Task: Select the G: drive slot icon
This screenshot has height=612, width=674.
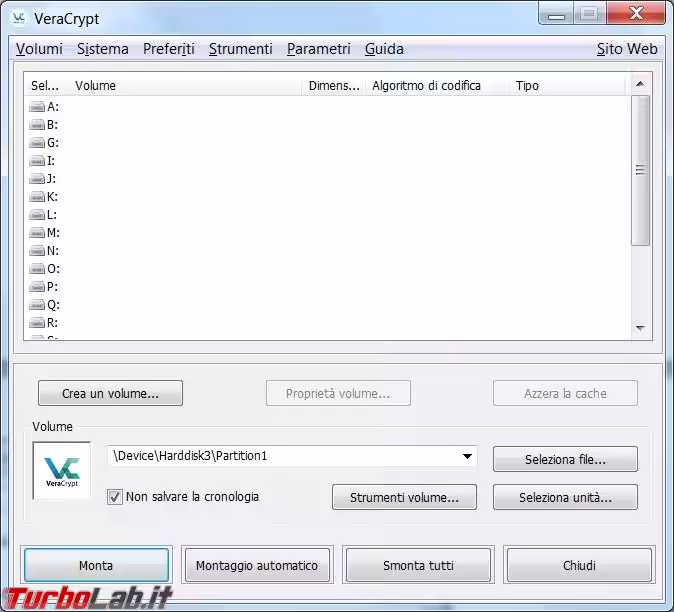Action: pos(37,142)
